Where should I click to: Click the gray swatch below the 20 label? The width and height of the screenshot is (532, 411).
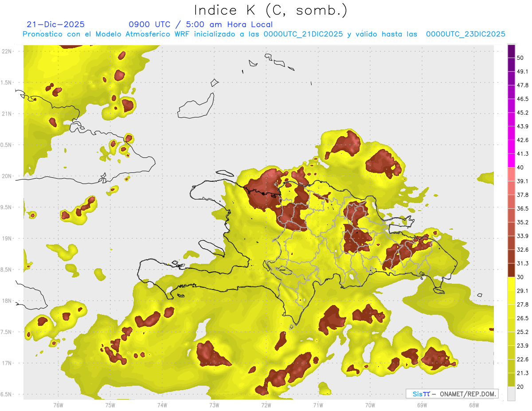[511, 393]
